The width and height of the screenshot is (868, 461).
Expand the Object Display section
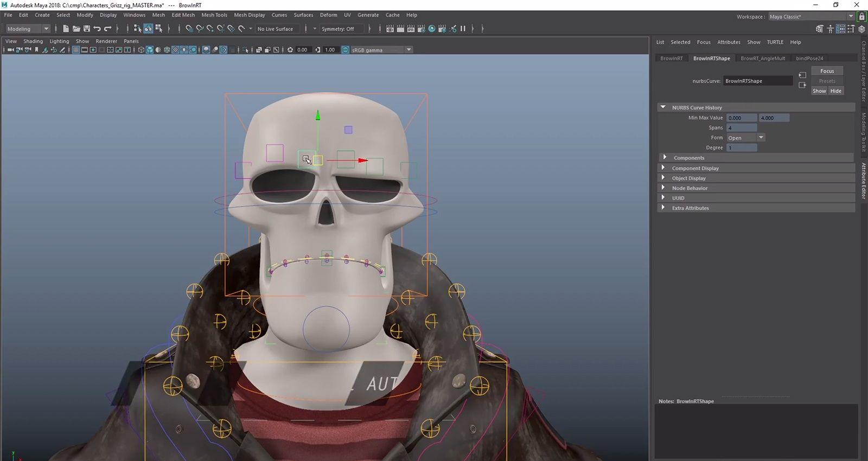click(x=663, y=177)
